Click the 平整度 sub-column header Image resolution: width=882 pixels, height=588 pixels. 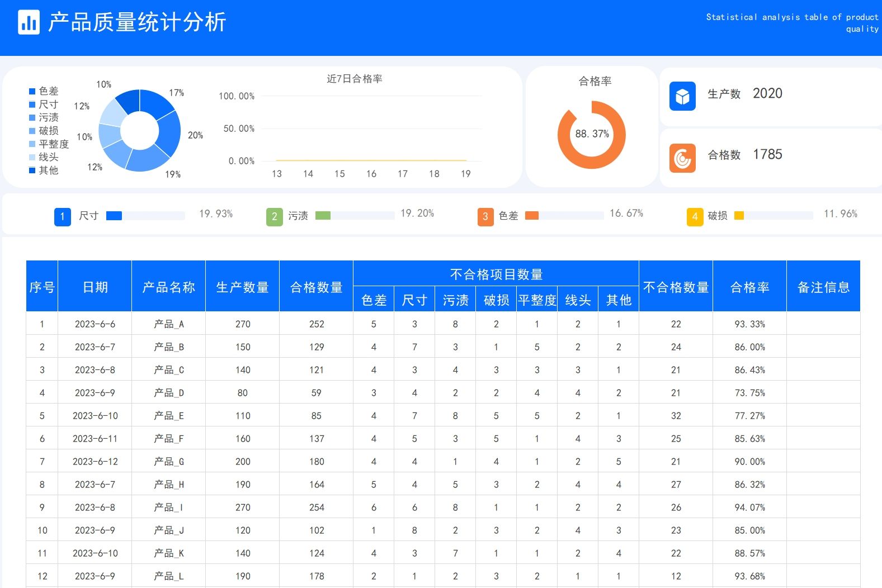[537, 300]
